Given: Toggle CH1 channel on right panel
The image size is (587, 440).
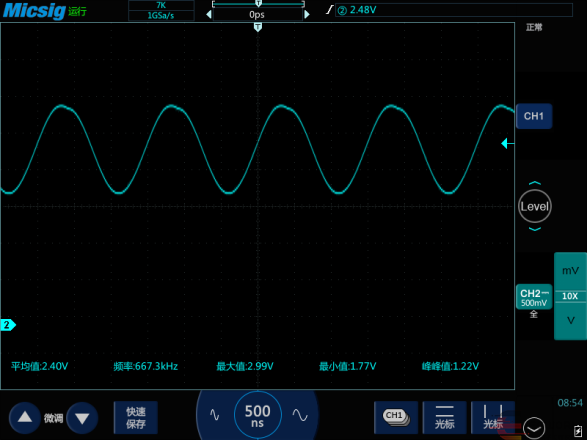Looking at the screenshot, I should tap(534, 116).
